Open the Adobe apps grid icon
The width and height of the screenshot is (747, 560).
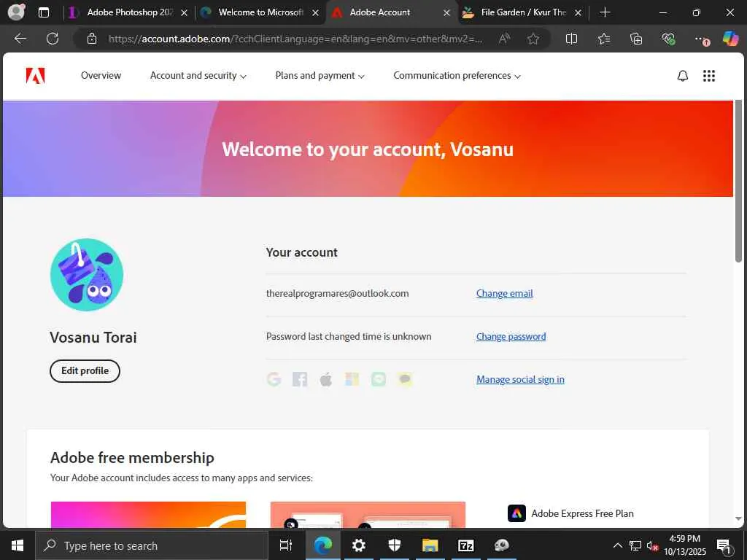coord(709,76)
